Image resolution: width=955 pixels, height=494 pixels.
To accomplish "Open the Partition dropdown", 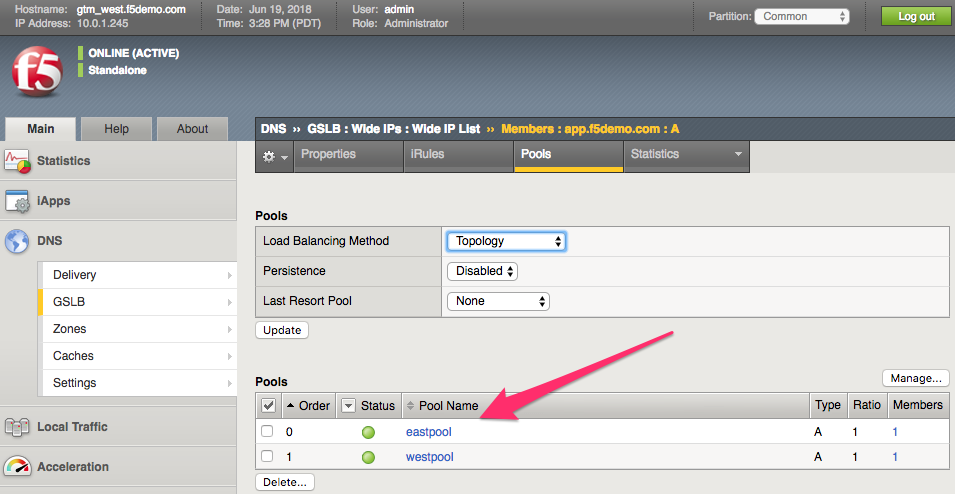I will click(x=802, y=16).
